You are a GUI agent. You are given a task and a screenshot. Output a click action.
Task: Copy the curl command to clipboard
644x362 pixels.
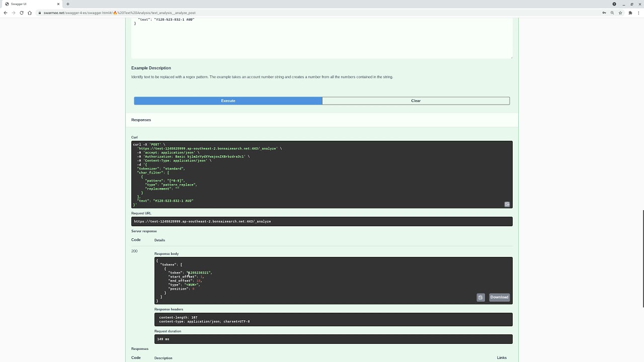coord(507,204)
